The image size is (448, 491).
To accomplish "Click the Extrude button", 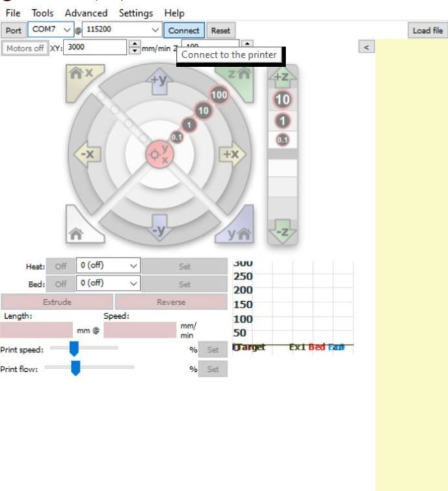I will (x=57, y=302).
